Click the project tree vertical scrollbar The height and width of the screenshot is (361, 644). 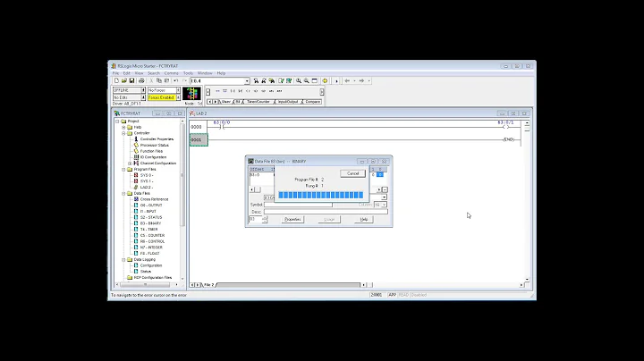(x=182, y=200)
